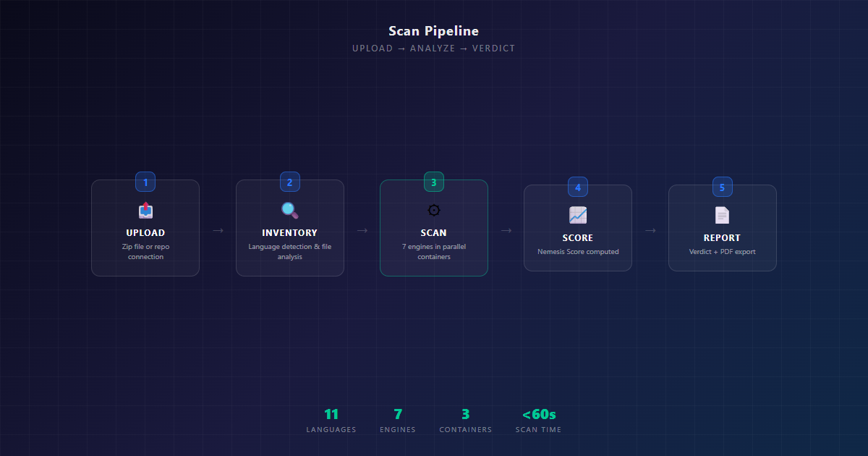Click the Scan Pipeline heading
This screenshot has height=456, width=868.
pos(434,31)
